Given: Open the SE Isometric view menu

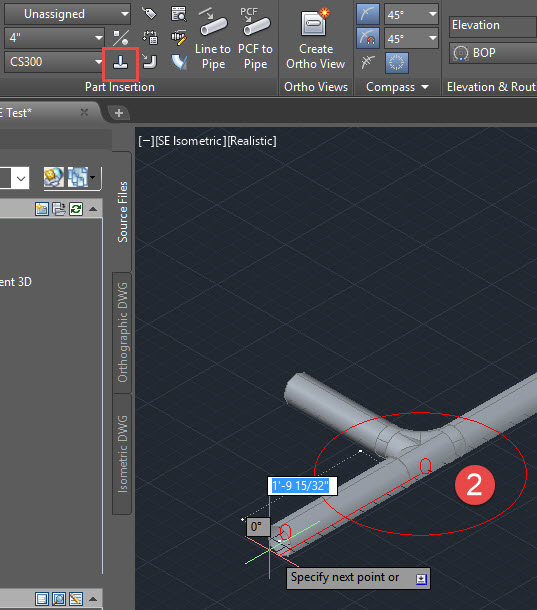Looking at the screenshot, I should pyautogui.click(x=190, y=141).
